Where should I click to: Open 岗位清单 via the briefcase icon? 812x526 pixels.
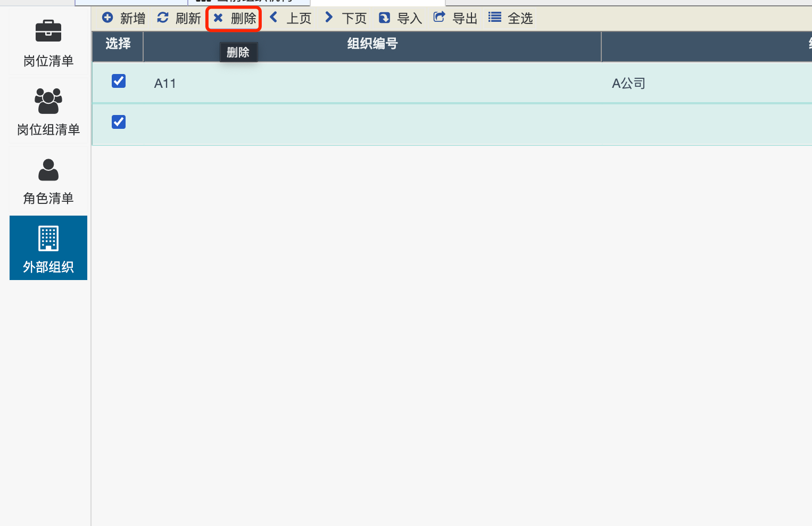click(48, 31)
